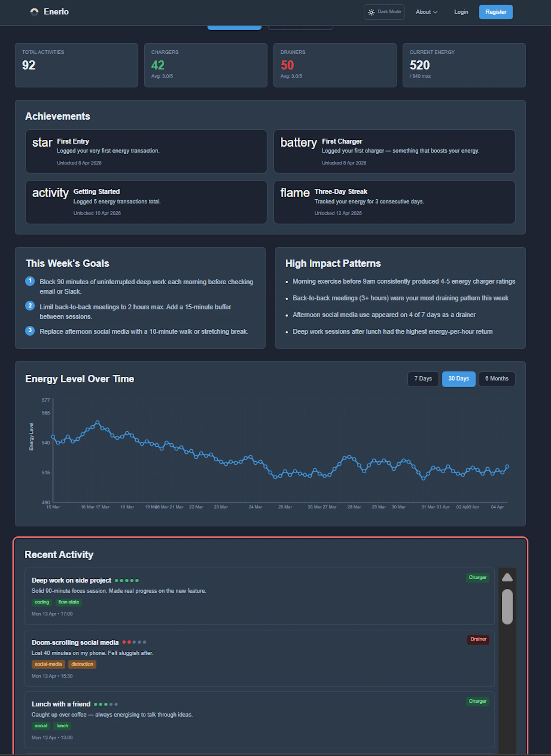Click the Register button
This screenshot has height=756, width=551.
[x=496, y=12]
